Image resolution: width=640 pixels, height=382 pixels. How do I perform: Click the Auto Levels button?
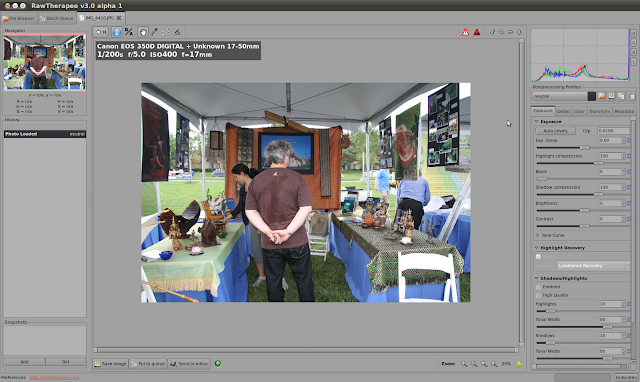point(556,131)
